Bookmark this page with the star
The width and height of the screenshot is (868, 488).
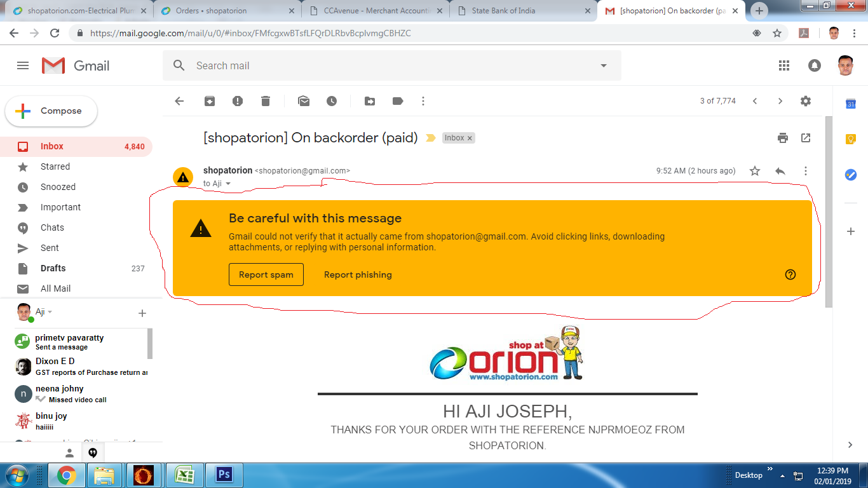pos(777,33)
